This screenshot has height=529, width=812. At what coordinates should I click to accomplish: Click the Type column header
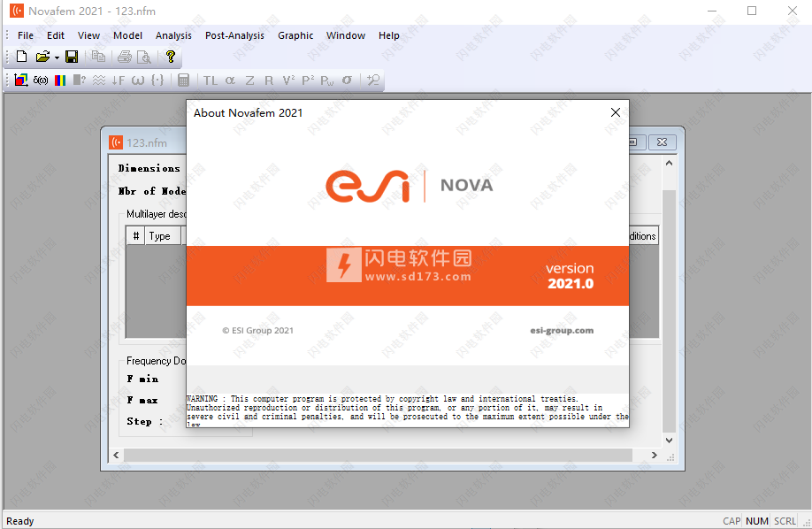(x=163, y=236)
